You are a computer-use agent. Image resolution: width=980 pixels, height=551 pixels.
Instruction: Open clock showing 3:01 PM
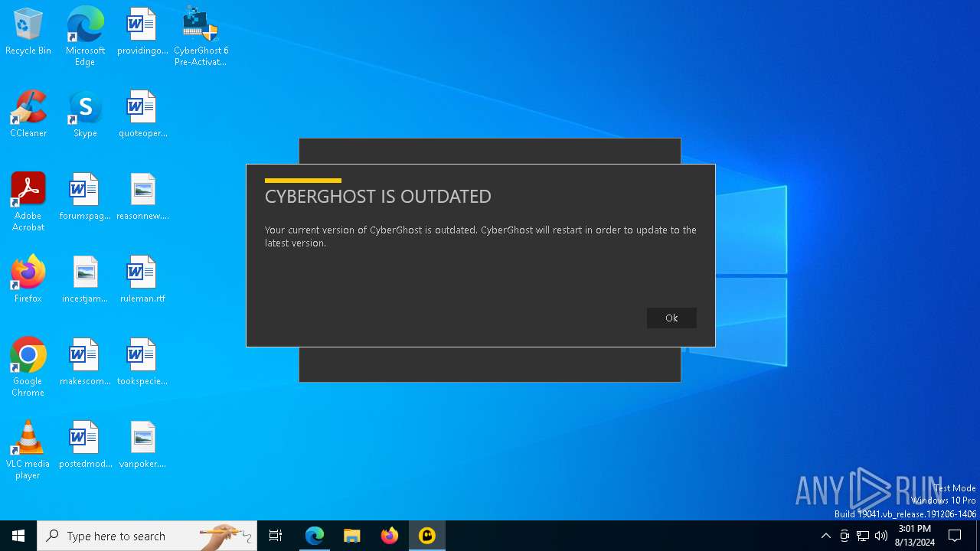914,536
